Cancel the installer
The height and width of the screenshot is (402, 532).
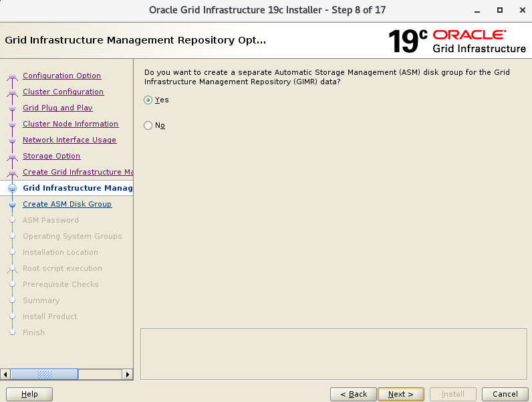[x=505, y=394]
